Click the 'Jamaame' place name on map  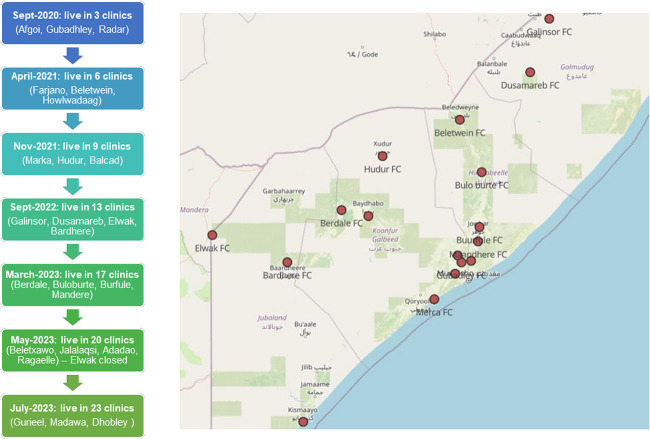coord(315,384)
